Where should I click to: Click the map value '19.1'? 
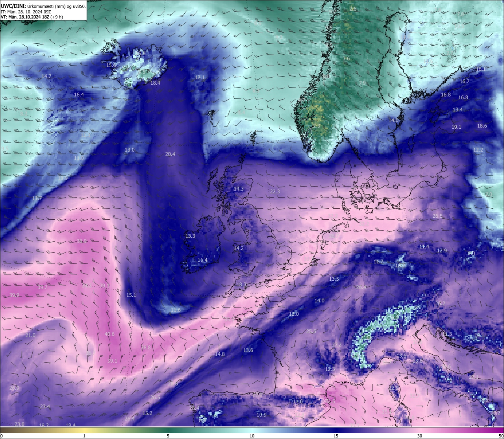[x=456, y=127]
